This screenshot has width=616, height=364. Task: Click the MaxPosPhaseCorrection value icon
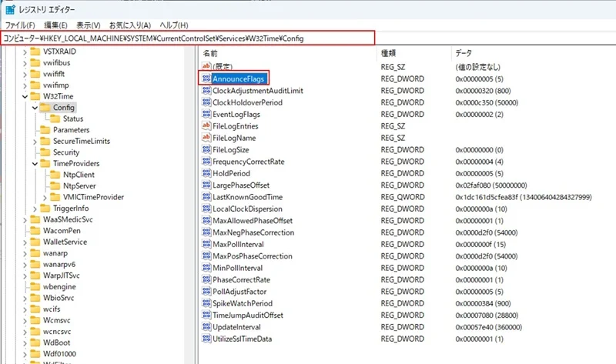pos(206,255)
